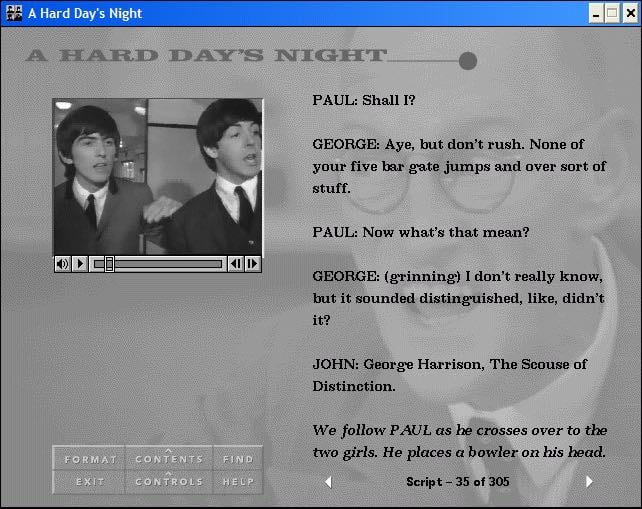Click 'GEORGE: (grinning) I don't really know' line
This screenshot has height=509, width=642.
point(457,276)
